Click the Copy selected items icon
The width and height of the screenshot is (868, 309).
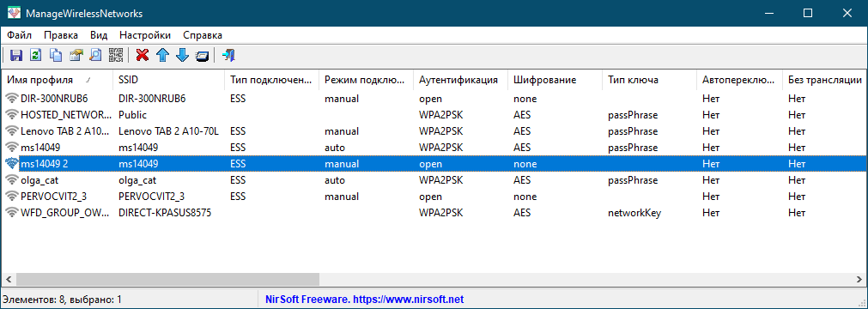coord(55,55)
